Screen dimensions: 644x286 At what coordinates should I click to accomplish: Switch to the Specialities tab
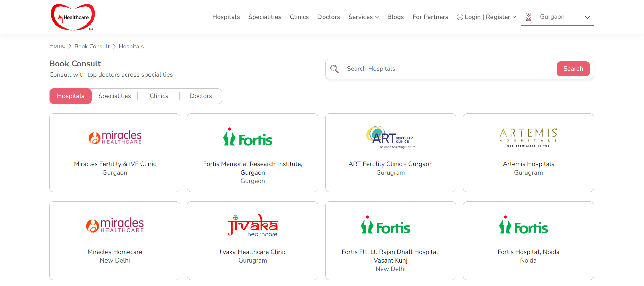[x=115, y=96]
